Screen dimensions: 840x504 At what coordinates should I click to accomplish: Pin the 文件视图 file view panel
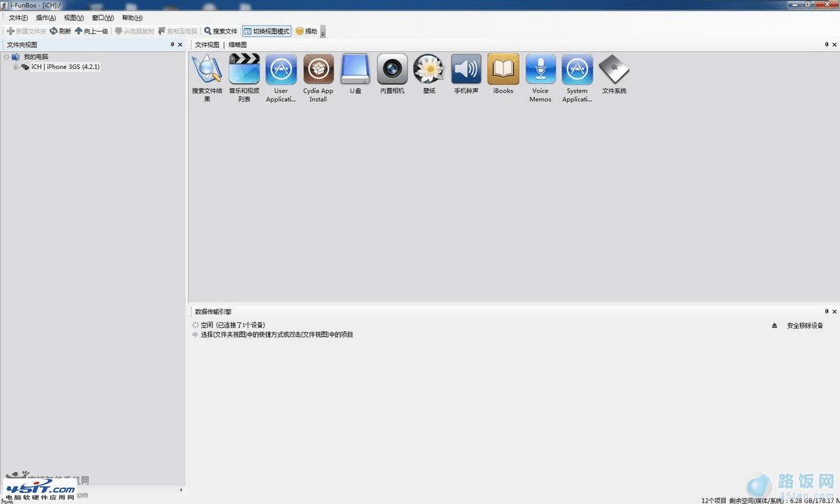tap(826, 45)
